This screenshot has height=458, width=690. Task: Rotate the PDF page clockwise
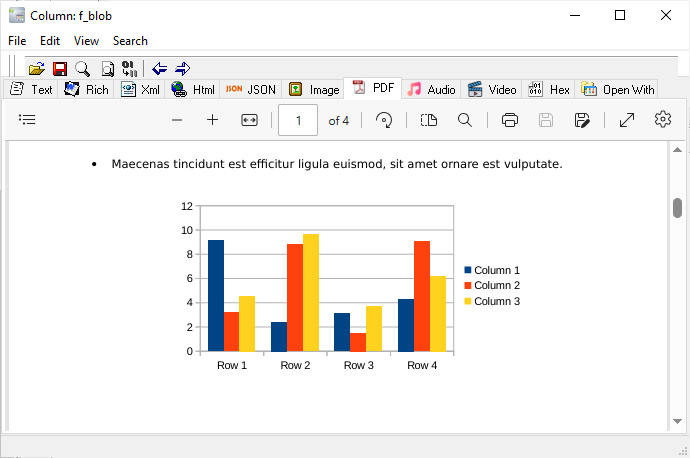384,120
